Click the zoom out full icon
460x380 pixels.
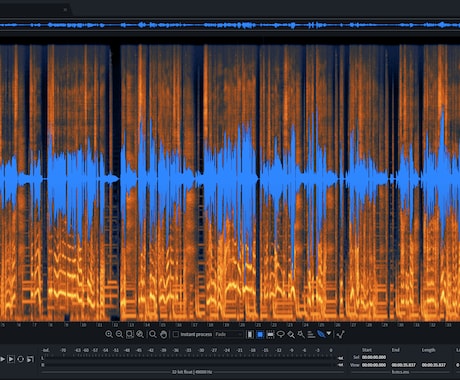point(140,334)
